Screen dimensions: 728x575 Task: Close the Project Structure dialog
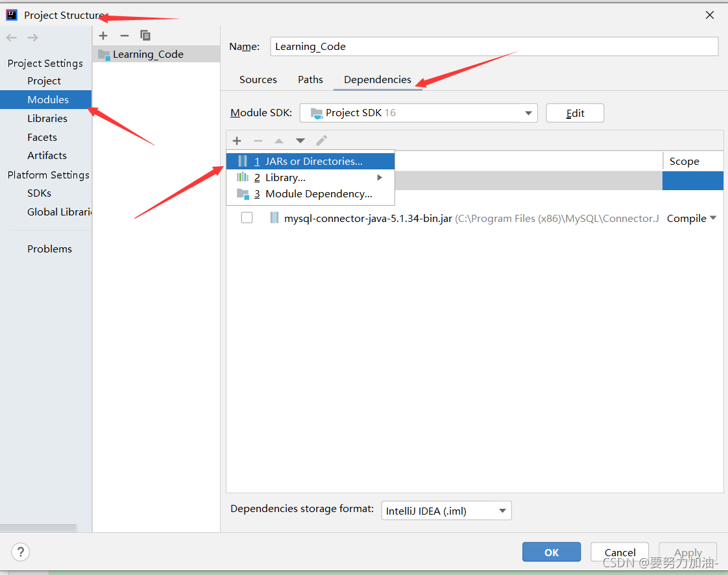[x=709, y=15]
